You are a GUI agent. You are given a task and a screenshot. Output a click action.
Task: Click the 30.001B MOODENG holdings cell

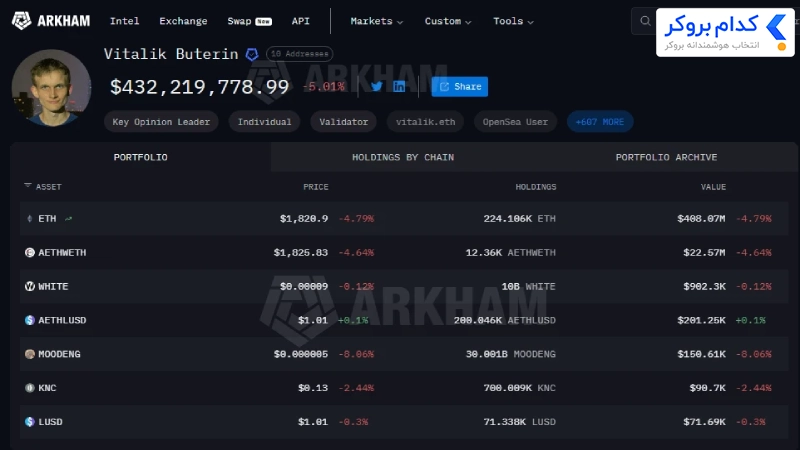point(511,354)
